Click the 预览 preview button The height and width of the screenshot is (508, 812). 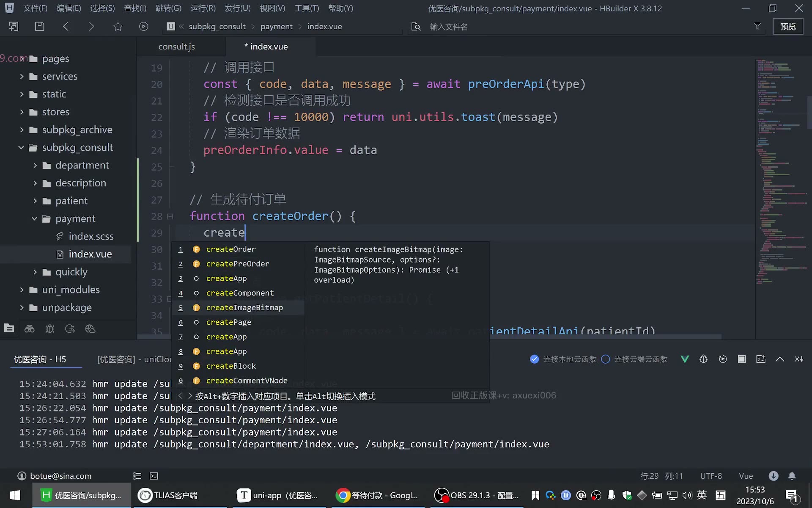click(788, 26)
